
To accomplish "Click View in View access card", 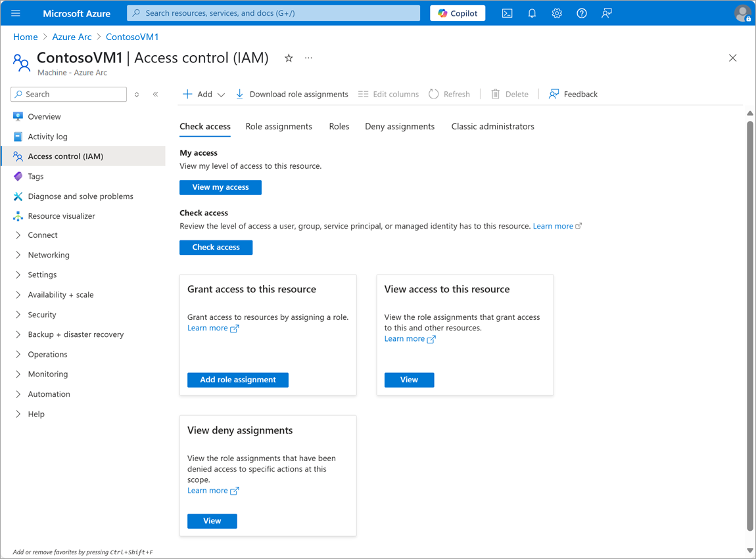I will [x=409, y=380].
